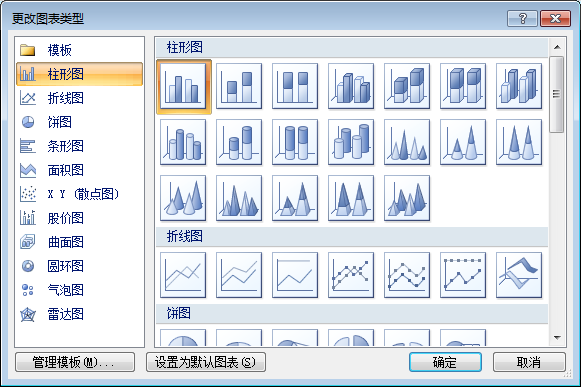
Task: Pick the 3-D column chart at row end
Action: tap(519, 86)
